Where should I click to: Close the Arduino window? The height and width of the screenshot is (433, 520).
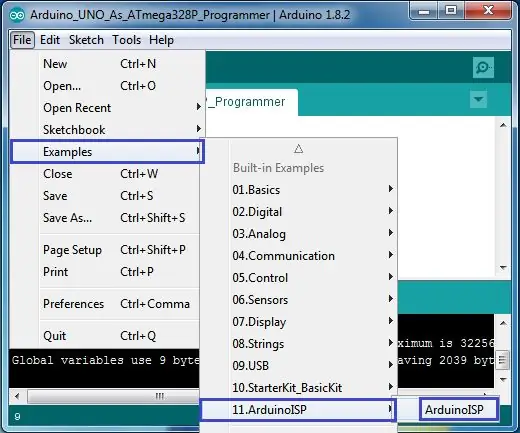488,11
